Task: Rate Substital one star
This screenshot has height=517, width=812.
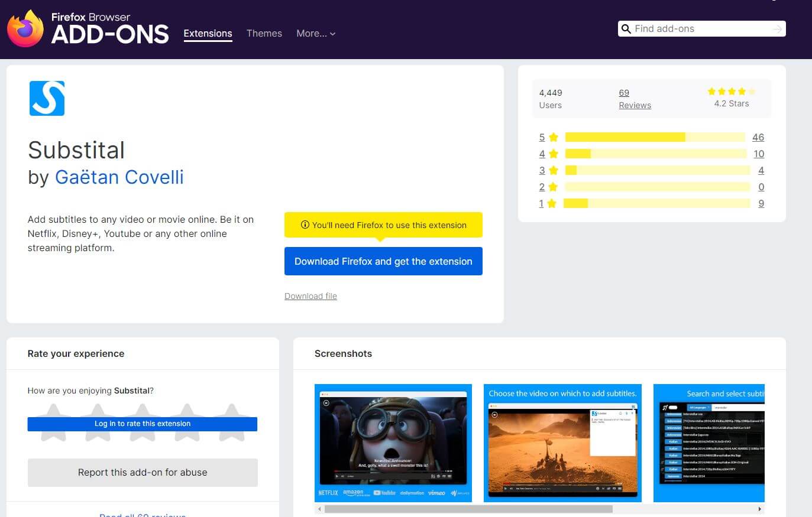Action: coord(53,422)
